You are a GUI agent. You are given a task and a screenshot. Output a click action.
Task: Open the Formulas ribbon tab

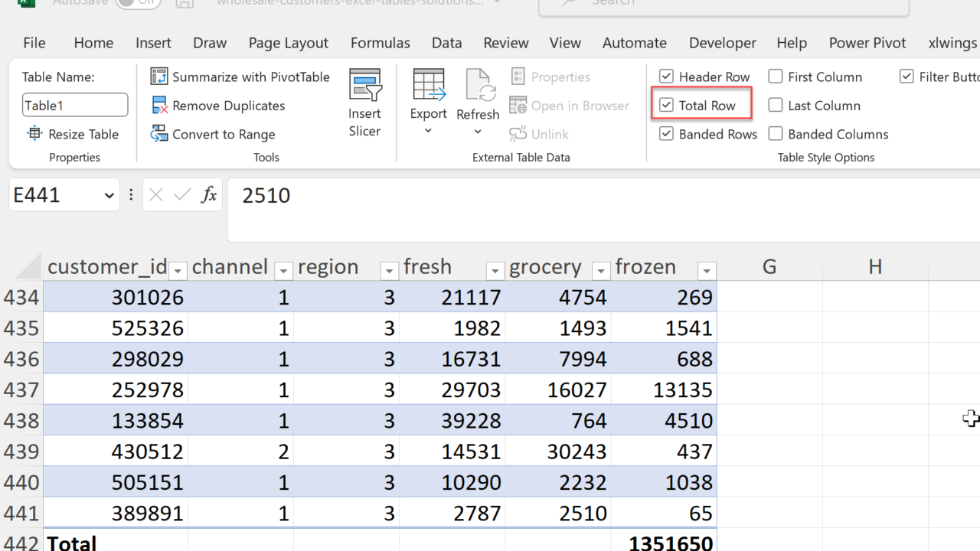380,43
